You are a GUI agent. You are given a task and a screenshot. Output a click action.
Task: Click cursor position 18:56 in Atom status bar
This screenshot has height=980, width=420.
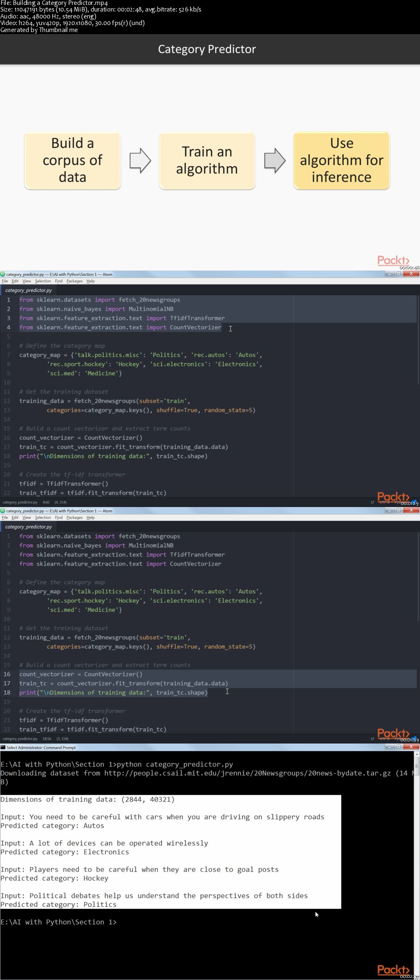click(47, 739)
